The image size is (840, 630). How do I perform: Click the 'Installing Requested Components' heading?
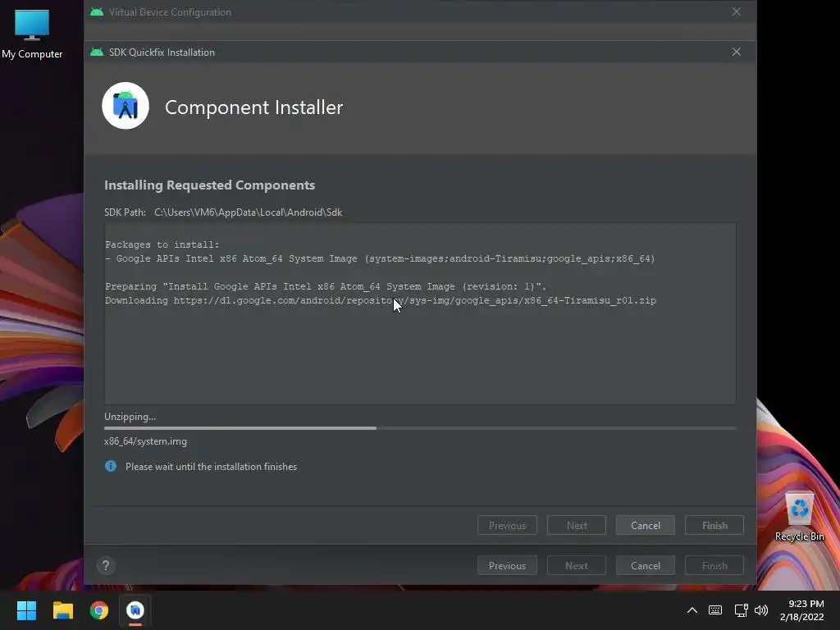209,185
